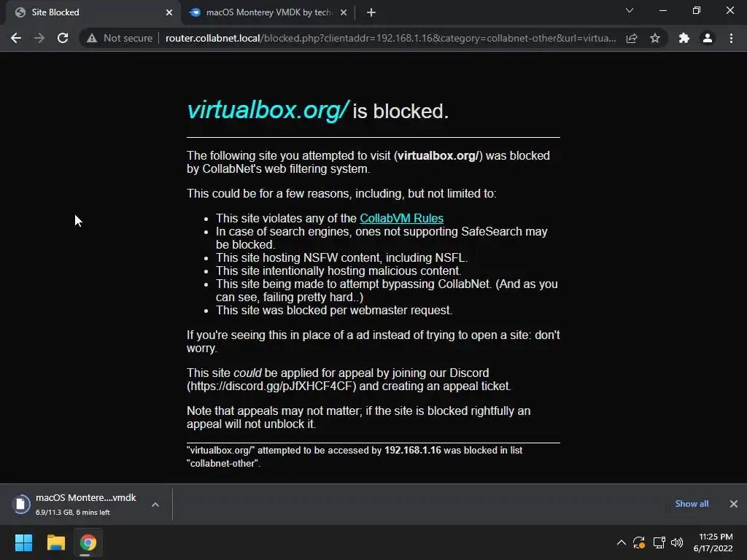This screenshot has height=560, width=747.
Task: Open Chrome's three-dot menu
Action: tap(731, 38)
